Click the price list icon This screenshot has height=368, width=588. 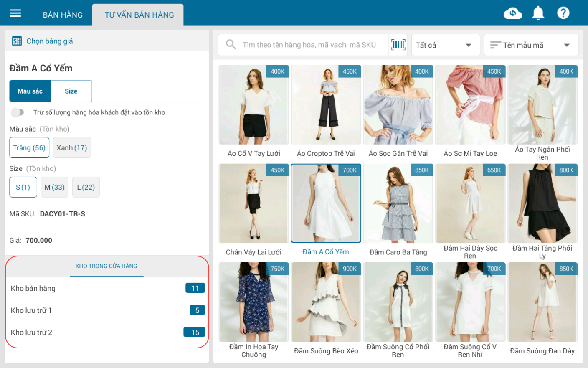click(x=17, y=41)
